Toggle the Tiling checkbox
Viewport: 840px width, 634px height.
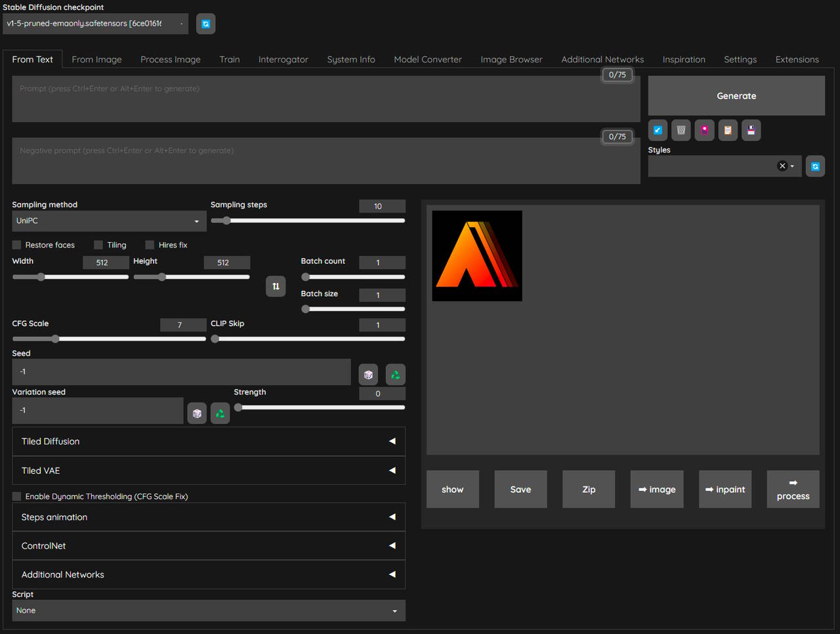(98, 245)
